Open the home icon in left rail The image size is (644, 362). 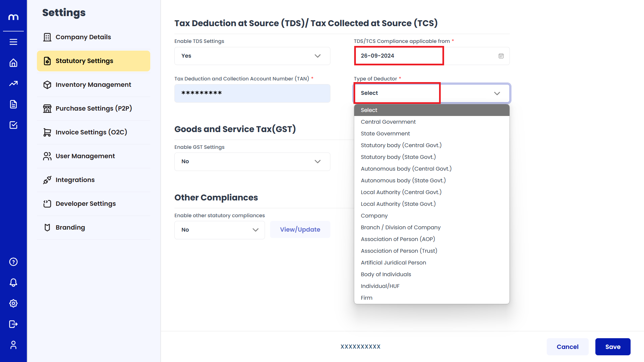13,63
